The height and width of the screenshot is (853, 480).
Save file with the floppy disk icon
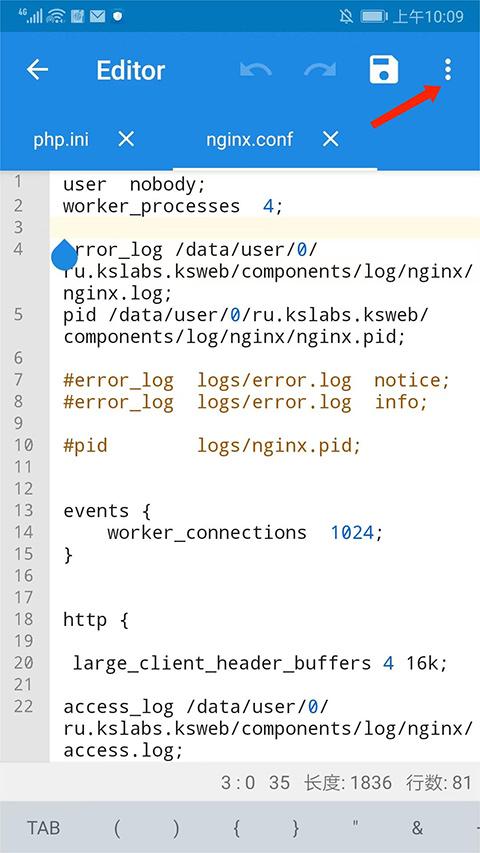pyautogui.click(x=384, y=70)
